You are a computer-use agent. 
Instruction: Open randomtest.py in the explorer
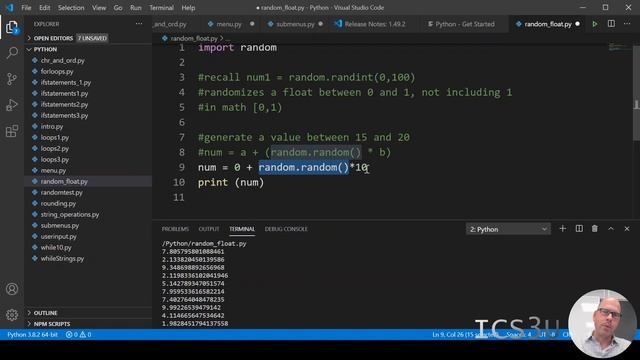point(61,193)
